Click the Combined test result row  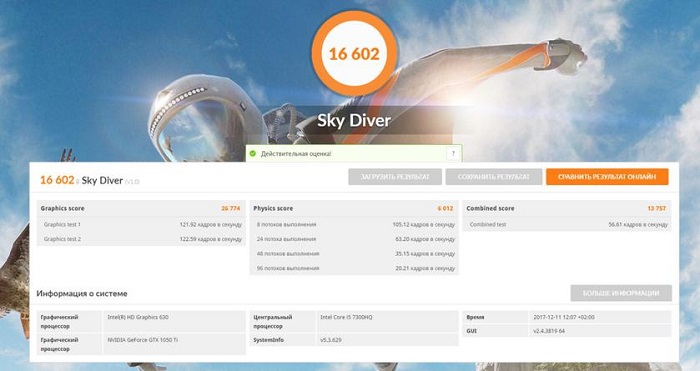(x=567, y=225)
